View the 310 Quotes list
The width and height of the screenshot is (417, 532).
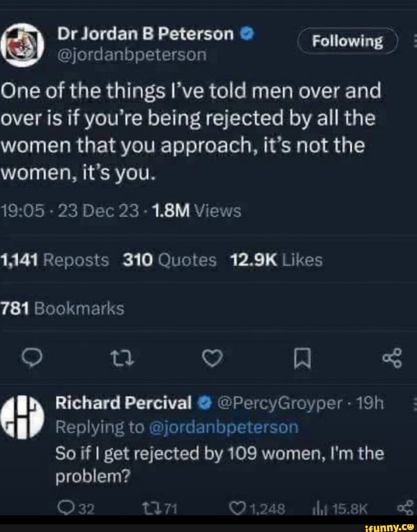point(170,260)
